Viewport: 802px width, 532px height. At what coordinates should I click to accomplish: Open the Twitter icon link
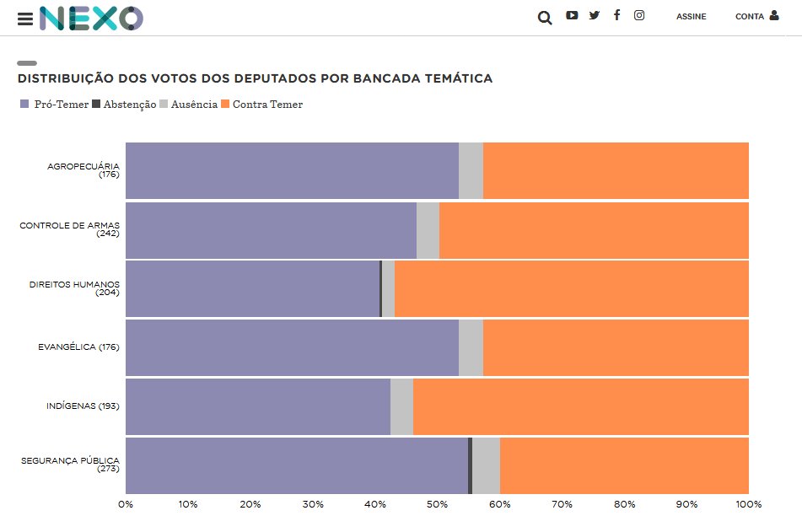595,15
